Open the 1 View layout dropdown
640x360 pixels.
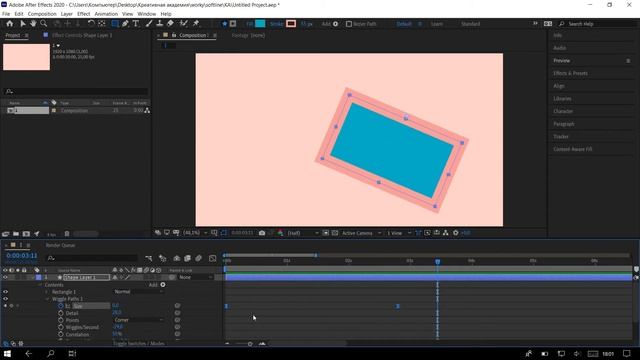pos(399,233)
